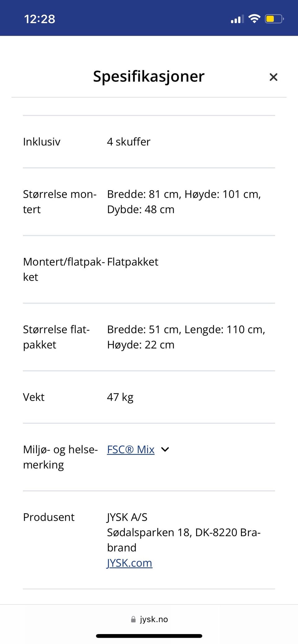This screenshot has height=644, width=298.
Task: Tap the padlock icon beside jysk.no
Action: pyautogui.click(x=133, y=619)
